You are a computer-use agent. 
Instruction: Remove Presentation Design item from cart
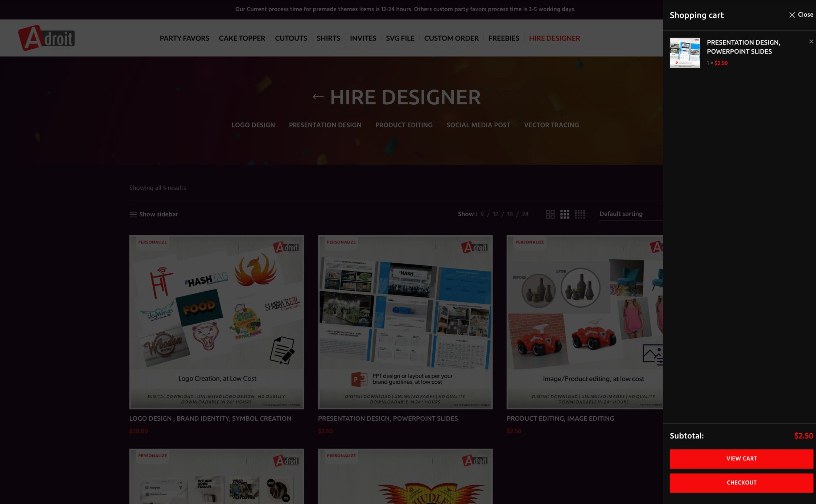811,42
